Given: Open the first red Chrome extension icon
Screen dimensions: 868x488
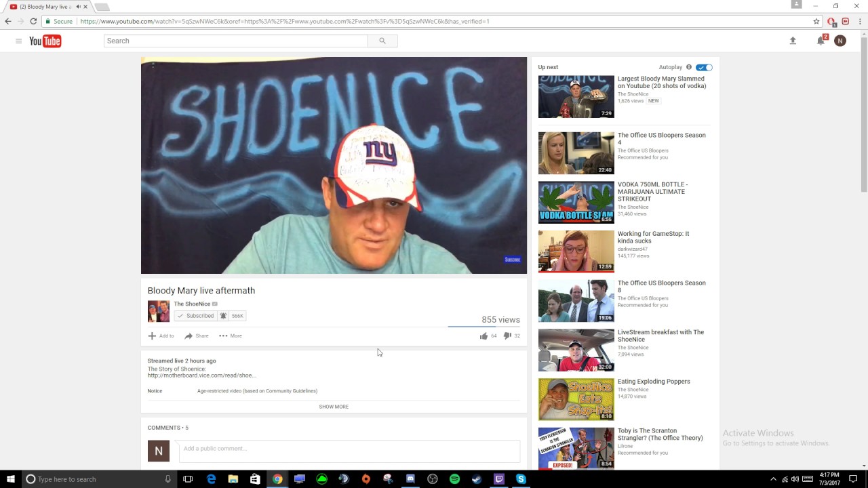Looking at the screenshot, I should (x=832, y=21).
